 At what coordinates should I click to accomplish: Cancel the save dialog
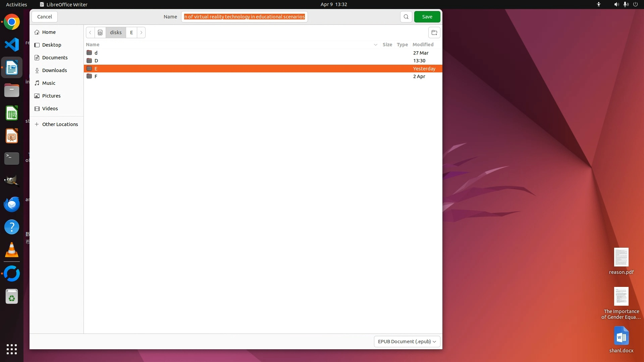click(45, 17)
